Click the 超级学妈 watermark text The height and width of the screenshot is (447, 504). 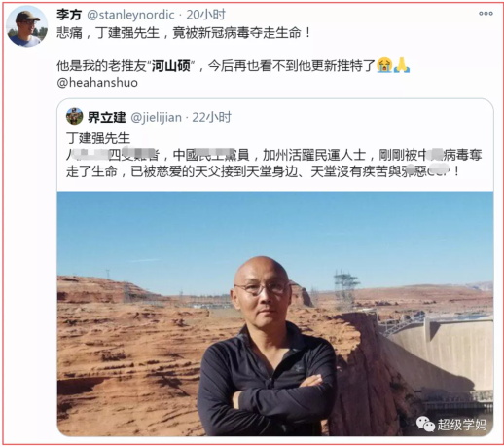tap(462, 425)
